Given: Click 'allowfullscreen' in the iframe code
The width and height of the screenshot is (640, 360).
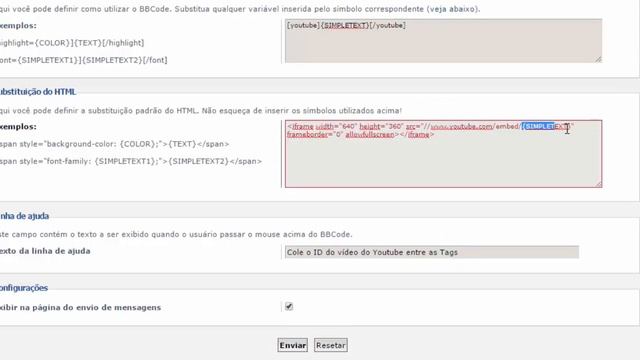Looking at the screenshot, I should tap(370, 135).
